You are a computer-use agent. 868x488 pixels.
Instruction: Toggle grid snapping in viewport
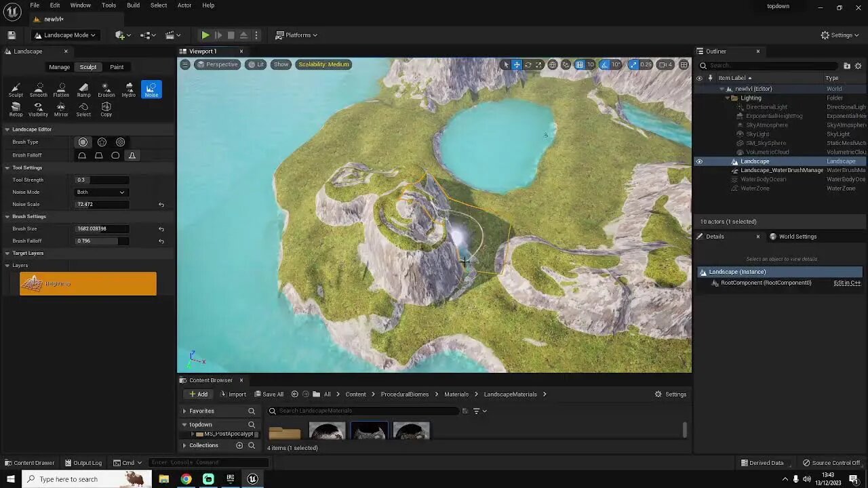coord(580,64)
